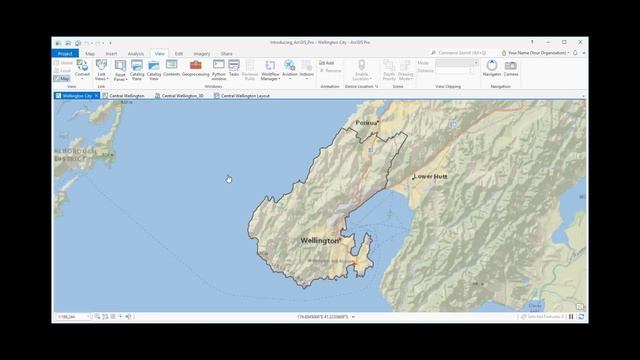Switch to the Insert ribbon tab

111,53
